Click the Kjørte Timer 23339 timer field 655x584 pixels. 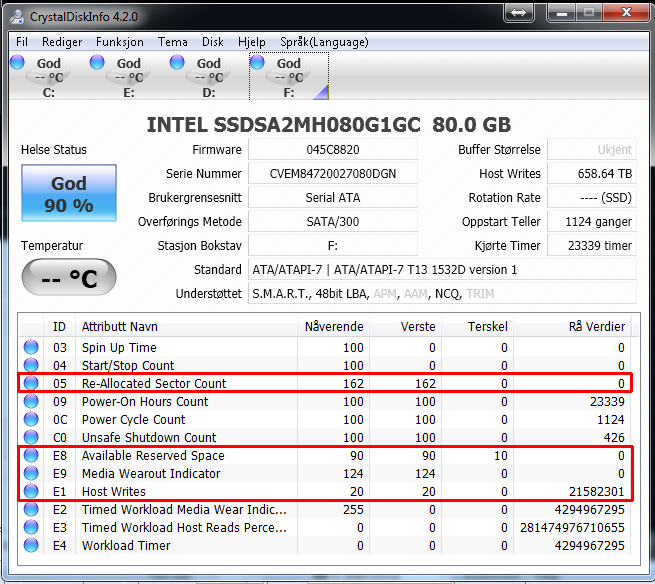point(592,245)
